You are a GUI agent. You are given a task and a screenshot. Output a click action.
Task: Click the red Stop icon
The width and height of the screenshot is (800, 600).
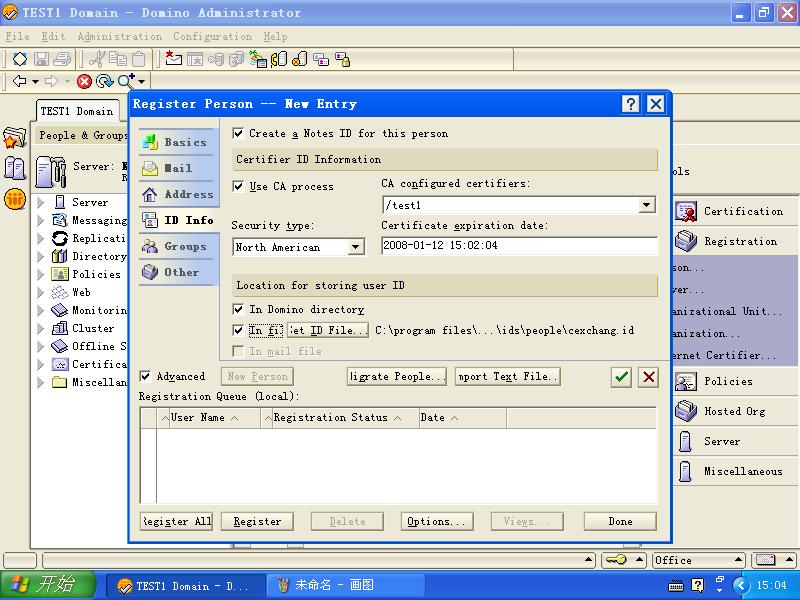84,81
